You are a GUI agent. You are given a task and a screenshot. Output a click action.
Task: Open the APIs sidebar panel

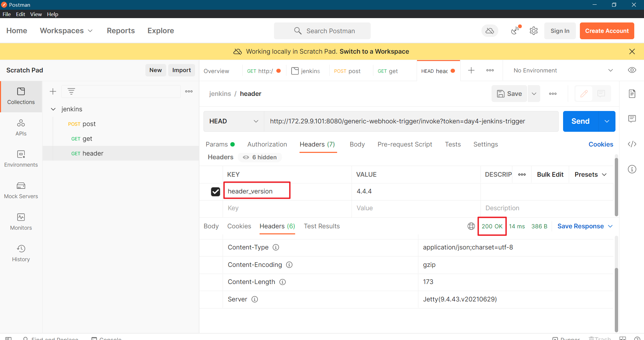pyautogui.click(x=21, y=128)
